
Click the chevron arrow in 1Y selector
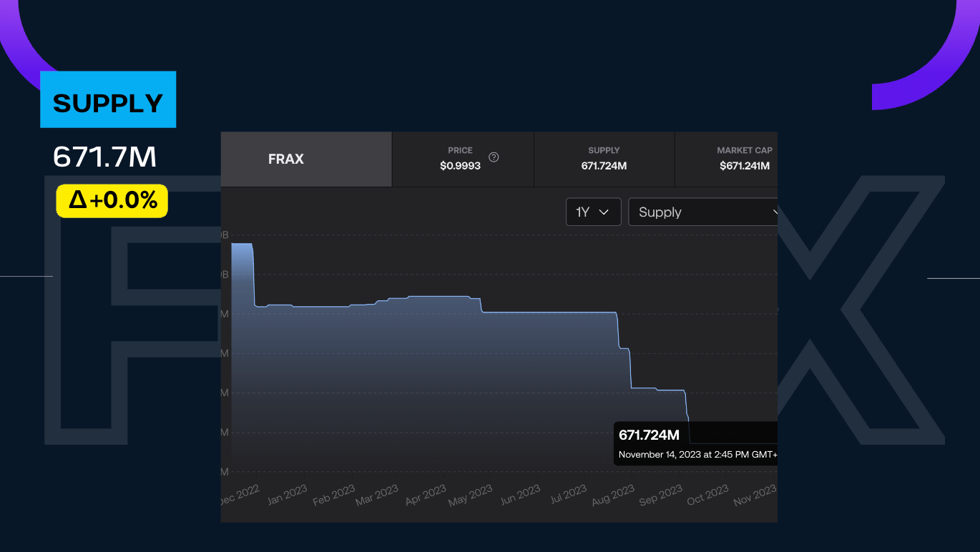pos(604,212)
